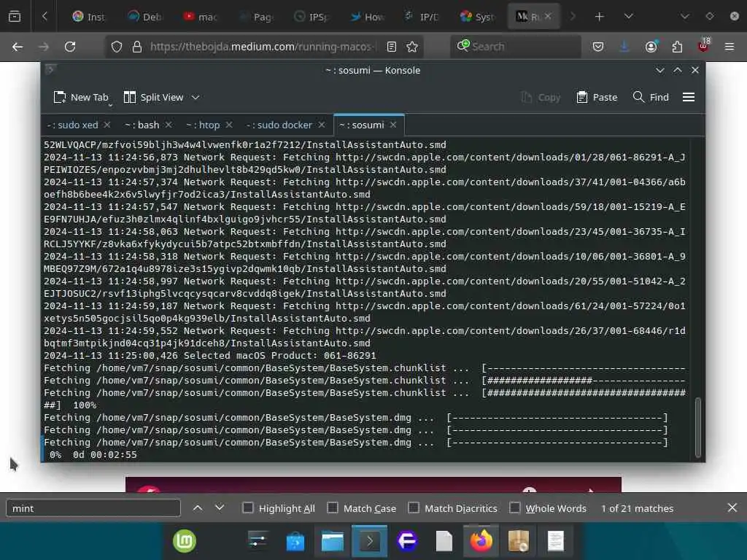The width and height of the screenshot is (747, 560).
Task: Open Pocket save icon
Action: point(598,47)
